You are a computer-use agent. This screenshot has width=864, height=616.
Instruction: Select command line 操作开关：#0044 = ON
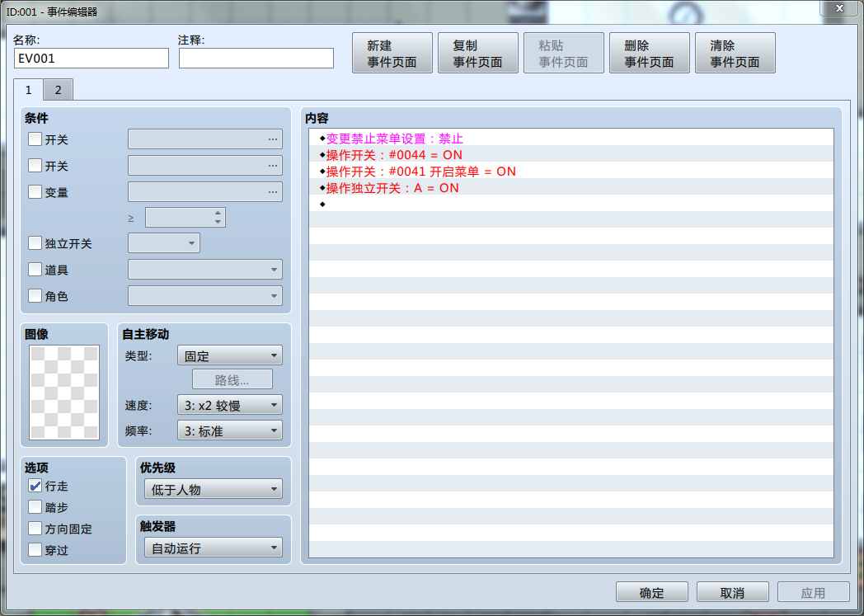[571, 155]
